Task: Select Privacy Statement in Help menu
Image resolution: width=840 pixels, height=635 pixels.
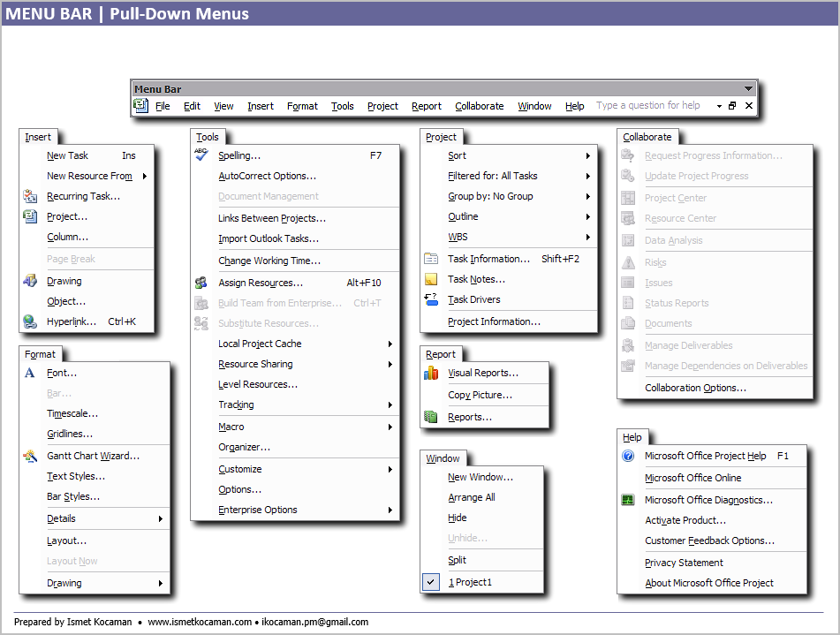Action: point(684,563)
